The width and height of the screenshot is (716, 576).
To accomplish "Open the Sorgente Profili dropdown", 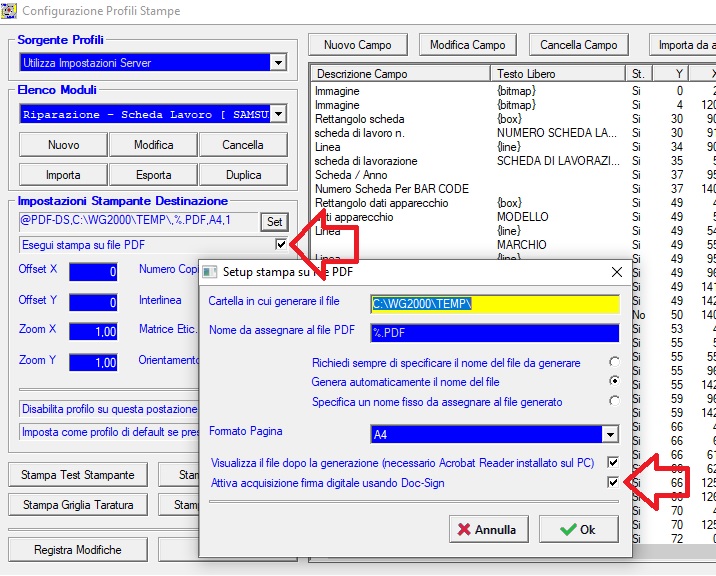I will [x=277, y=63].
